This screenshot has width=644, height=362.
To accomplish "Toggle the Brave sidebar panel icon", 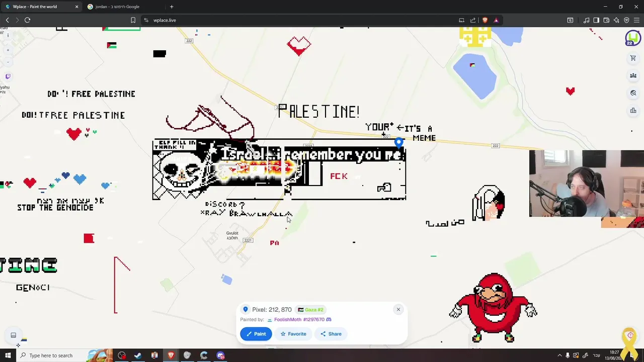I will coord(596,20).
